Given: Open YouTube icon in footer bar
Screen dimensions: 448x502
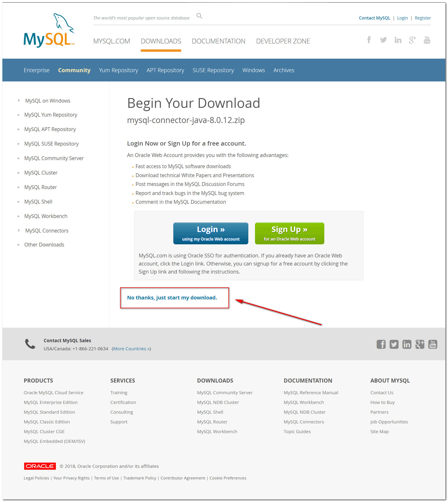Looking at the screenshot, I should pos(433,344).
